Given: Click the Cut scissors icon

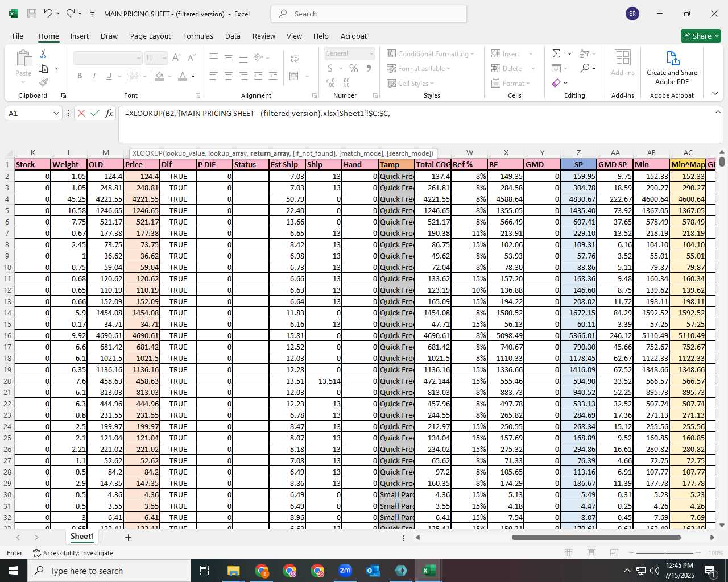Looking at the screenshot, I should tap(43, 53).
